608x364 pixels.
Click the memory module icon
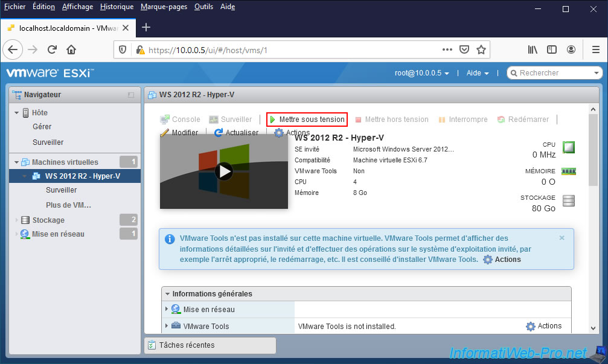(568, 171)
